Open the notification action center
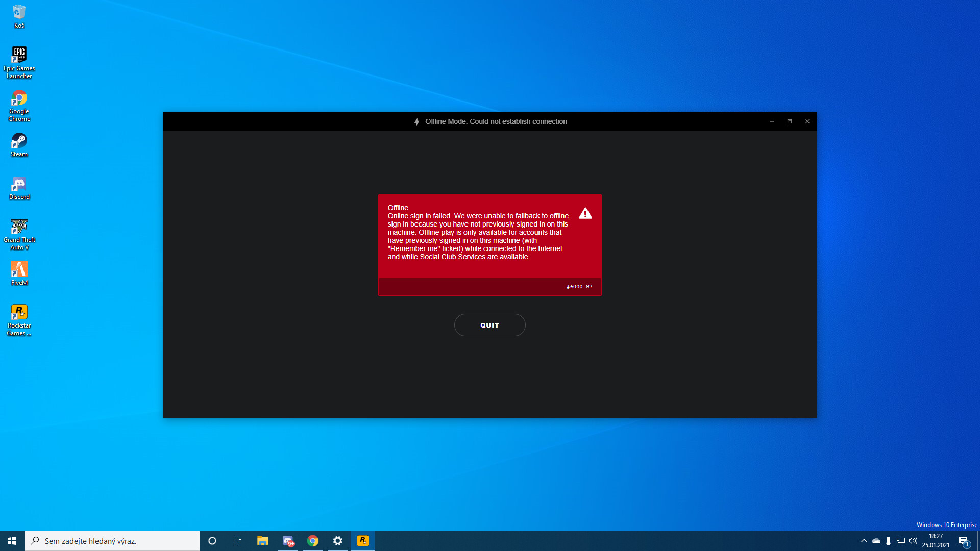This screenshot has width=980, height=551. [964, 541]
